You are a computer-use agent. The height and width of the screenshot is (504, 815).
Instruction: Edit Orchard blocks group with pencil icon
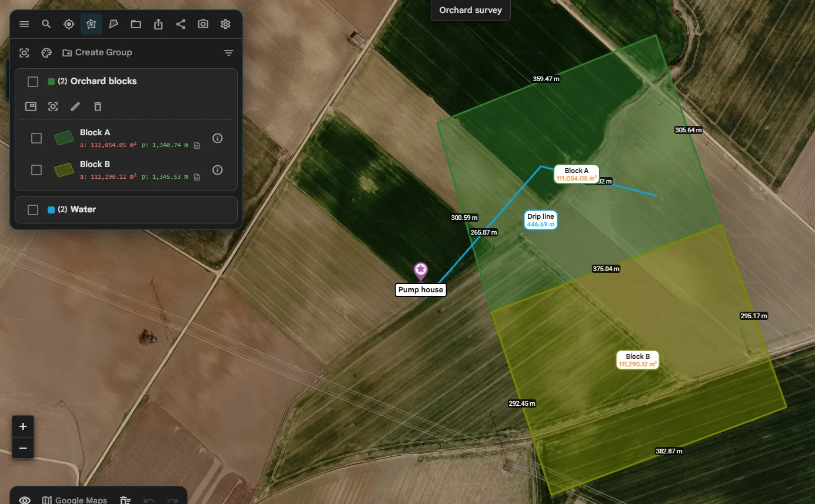click(x=75, y=106)
